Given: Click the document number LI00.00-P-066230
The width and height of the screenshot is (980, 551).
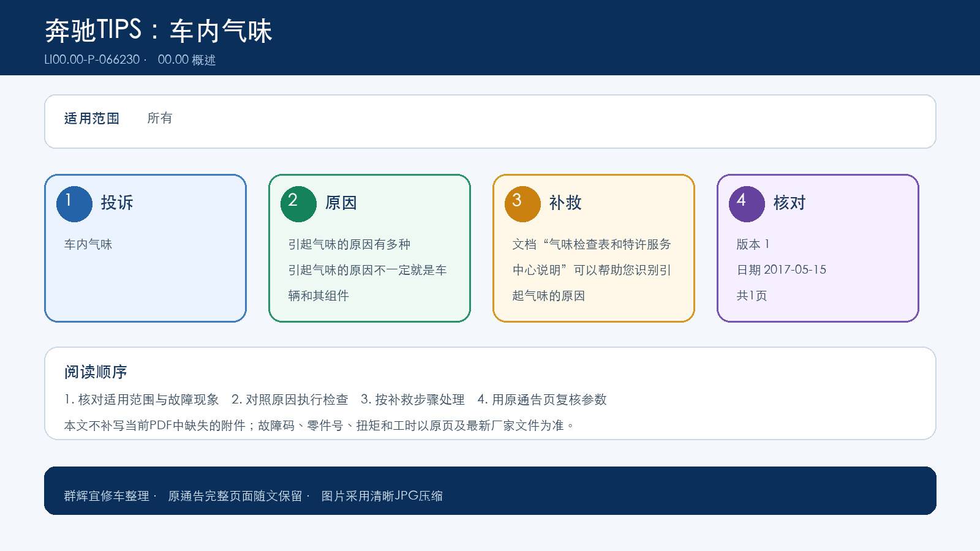Looking at the screenshot, I should 92,59.
